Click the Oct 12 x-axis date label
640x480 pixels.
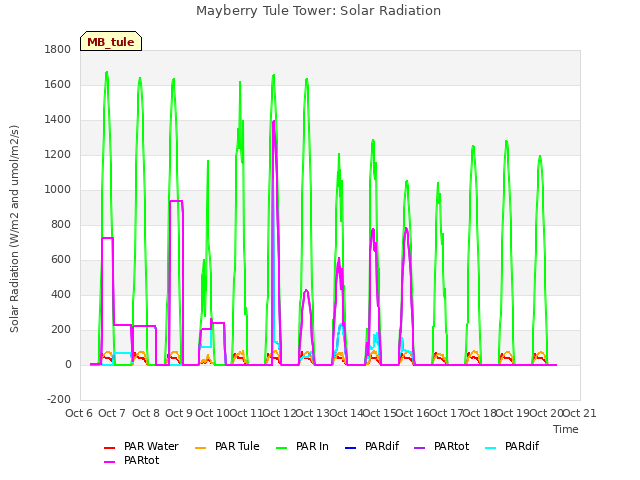[279, 413]
